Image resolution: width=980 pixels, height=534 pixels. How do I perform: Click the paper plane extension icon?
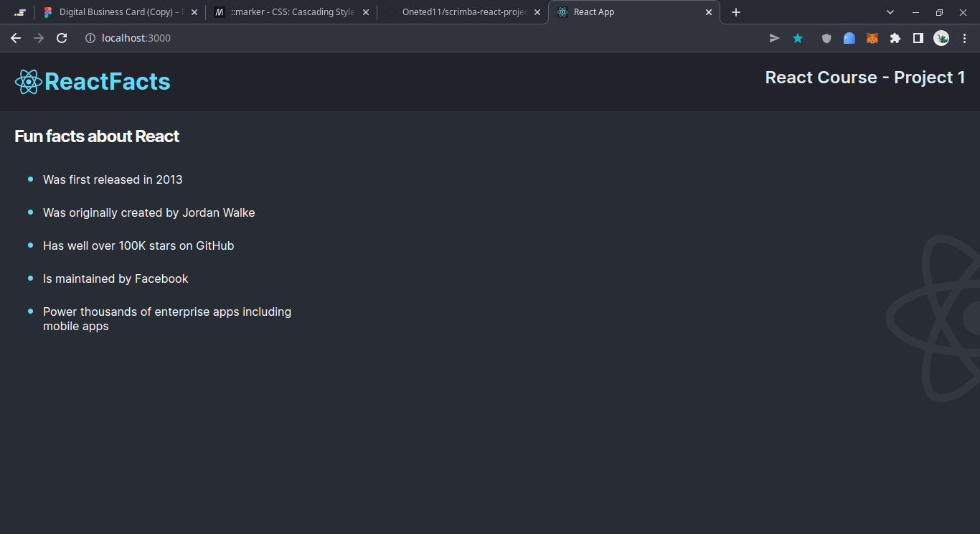click(x=774, y=38)
